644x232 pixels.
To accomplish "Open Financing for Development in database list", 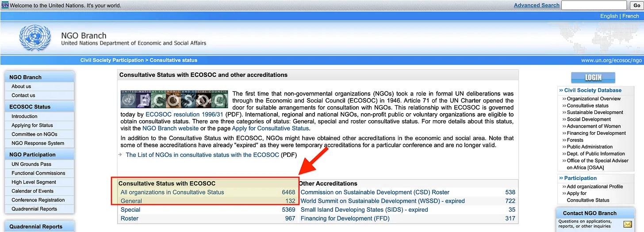I will (597, 133).
